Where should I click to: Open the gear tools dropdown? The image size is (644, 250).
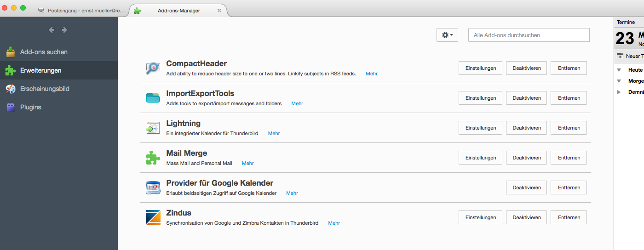(447, 35)
